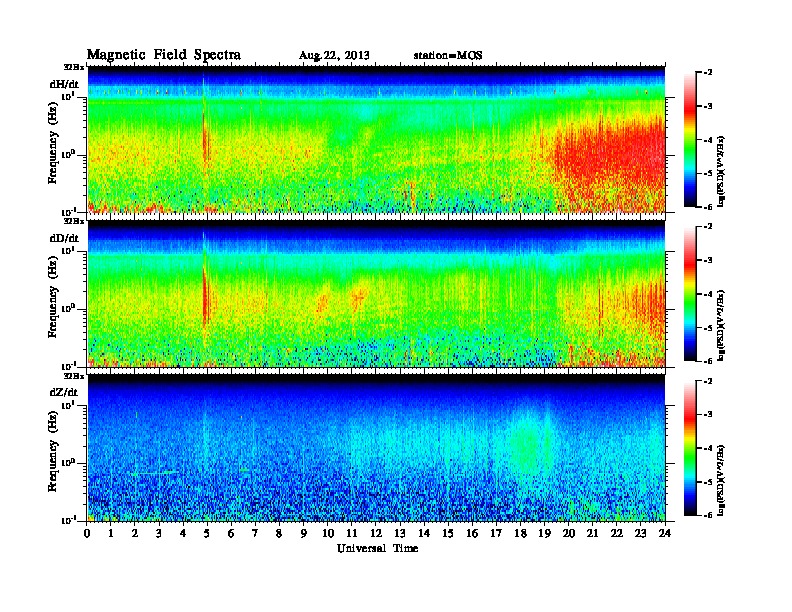Click the "-4" tick on dD/dt color bar
Screen dimensions: 792x612
pos(708,294)
